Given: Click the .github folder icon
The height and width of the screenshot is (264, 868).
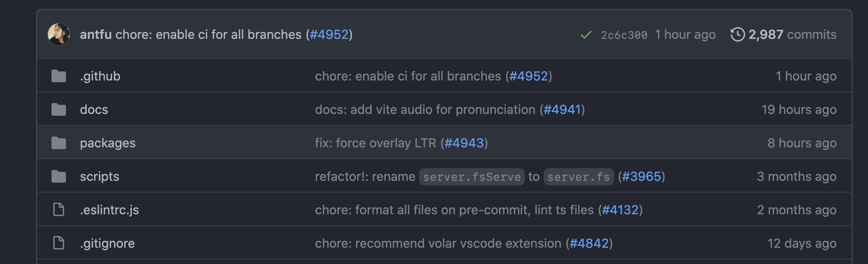Looking at the screenshot, I should pyautogui.click(x=59, y=76).
